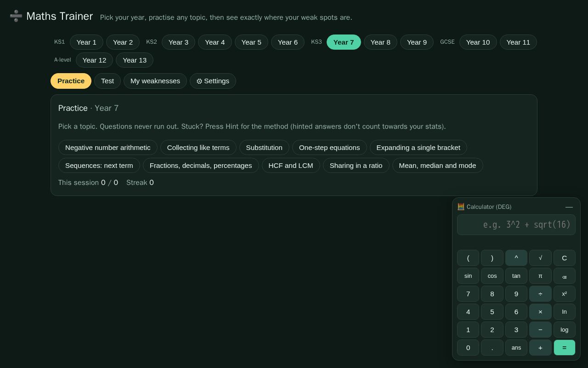Click the ln calculator key
Screen dimensions: 588x368
[x=564, y=312]
